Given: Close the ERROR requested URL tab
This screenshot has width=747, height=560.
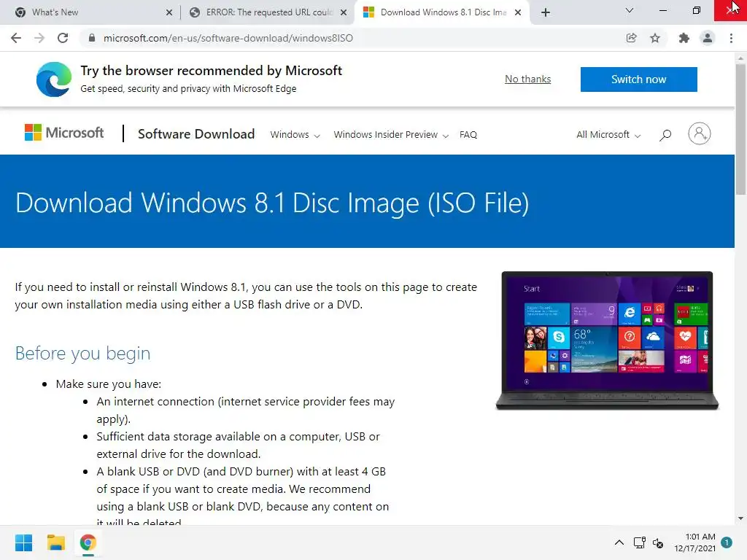Looking at the screenshot, I should pyautogui.click(x=344, y=12).
